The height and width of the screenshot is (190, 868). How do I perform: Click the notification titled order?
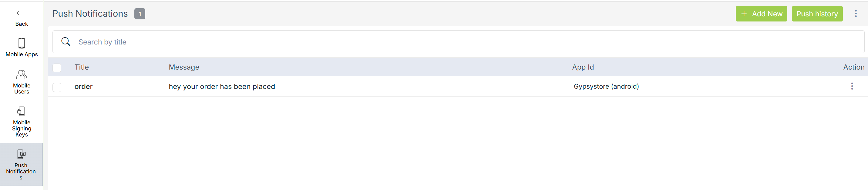[x=83, y=87]
